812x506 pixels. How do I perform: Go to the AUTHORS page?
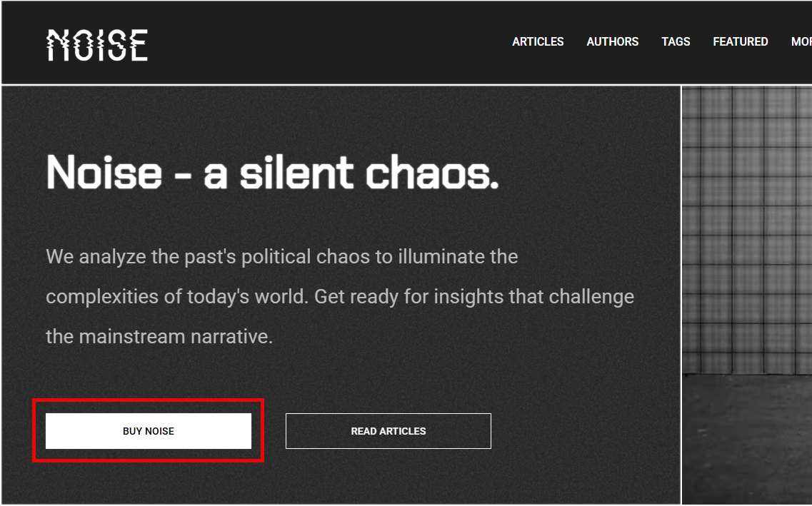point(612,42)
